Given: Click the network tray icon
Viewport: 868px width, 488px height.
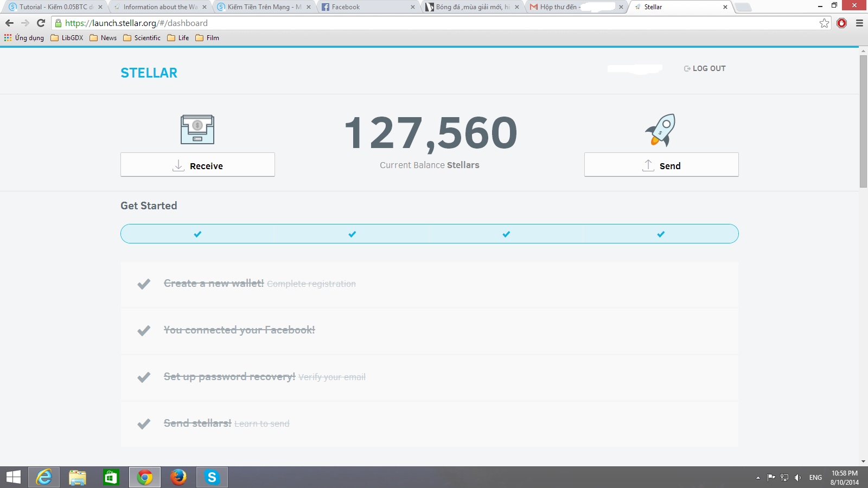Looking at the screenshot, I should tap(784, 478).
